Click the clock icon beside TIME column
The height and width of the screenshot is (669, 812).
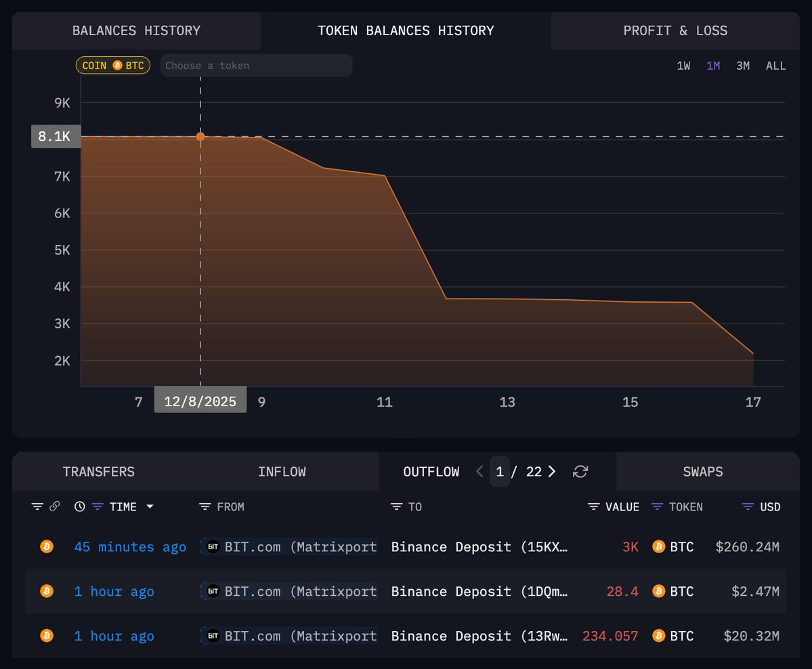tap(80, 506)
